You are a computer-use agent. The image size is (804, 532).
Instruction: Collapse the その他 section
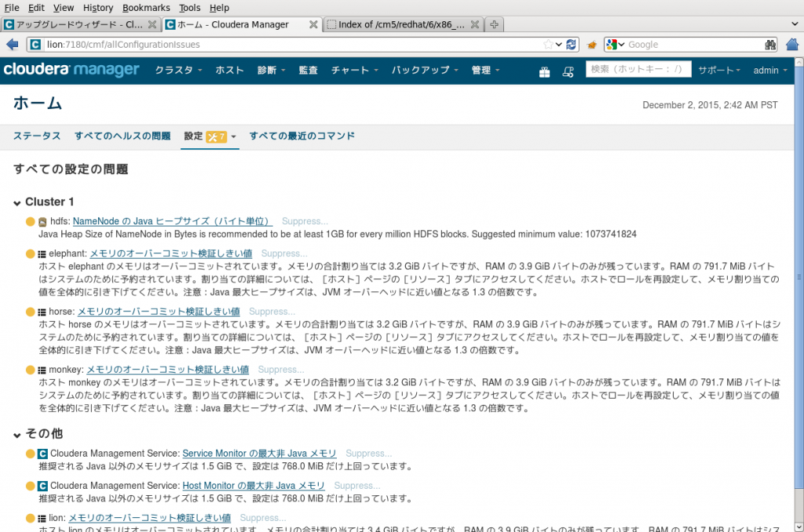[17, 435]
